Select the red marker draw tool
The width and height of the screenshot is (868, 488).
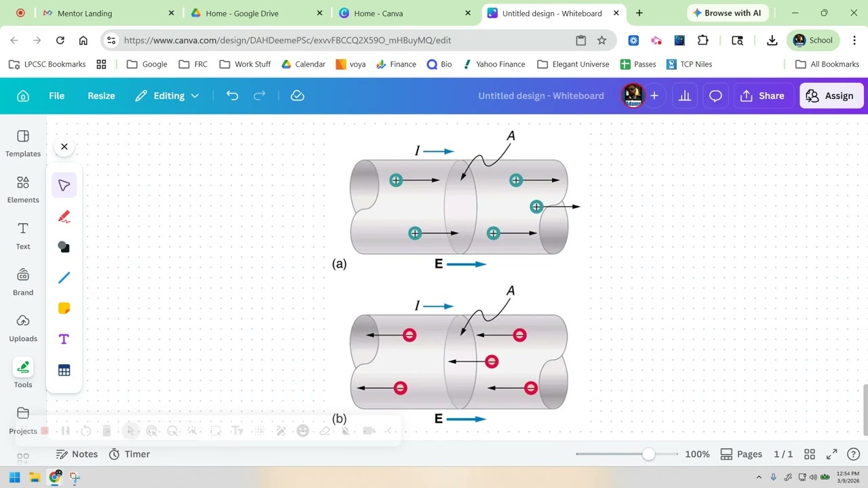[64, 216]
